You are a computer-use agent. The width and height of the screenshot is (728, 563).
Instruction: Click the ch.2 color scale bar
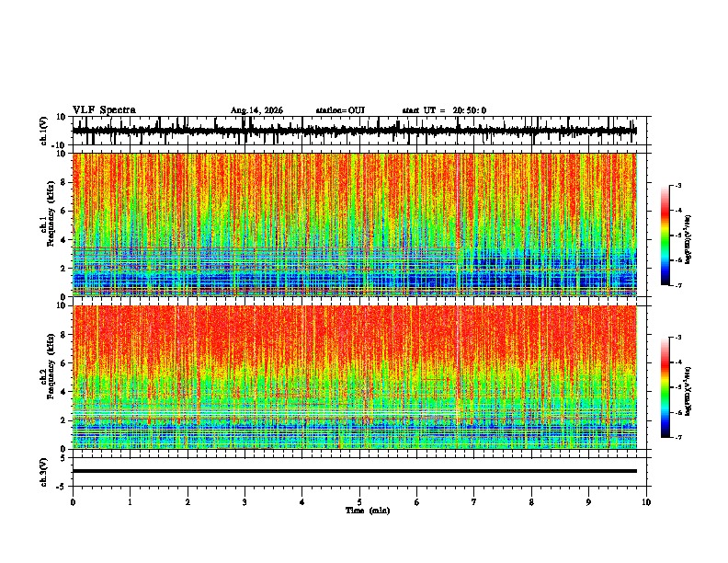pyautogui.click(x=665, y=387)
